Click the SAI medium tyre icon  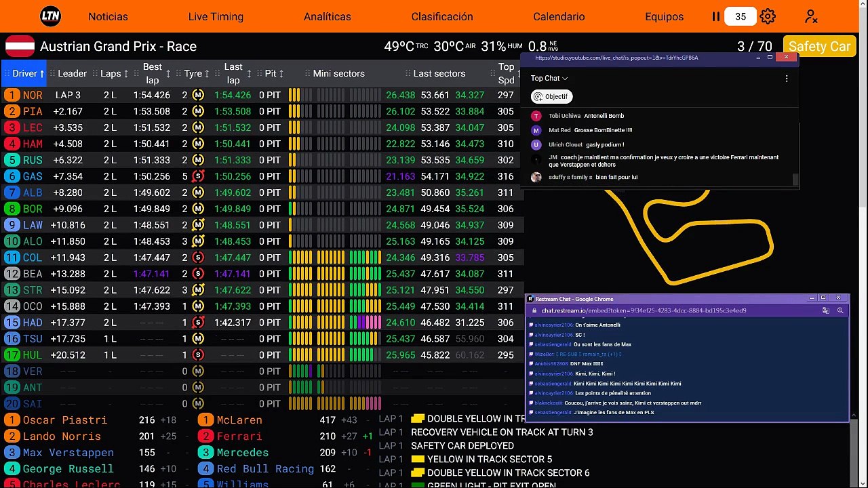[x=198, y=404]
